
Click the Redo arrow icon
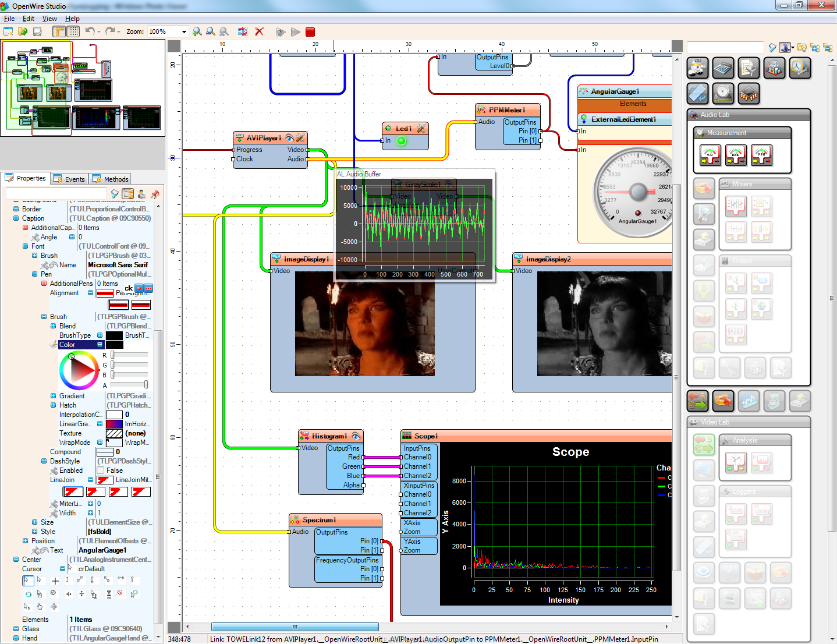pyautogui.click(x=110, y=31)
